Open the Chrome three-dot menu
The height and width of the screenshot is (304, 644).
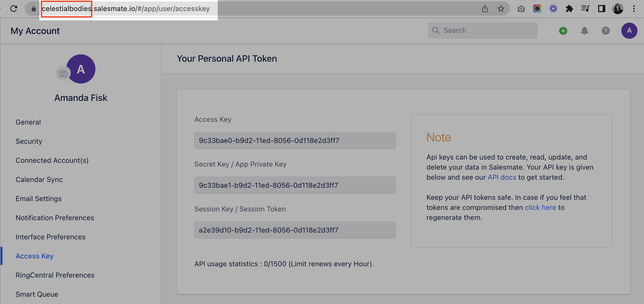click(634, 9)
